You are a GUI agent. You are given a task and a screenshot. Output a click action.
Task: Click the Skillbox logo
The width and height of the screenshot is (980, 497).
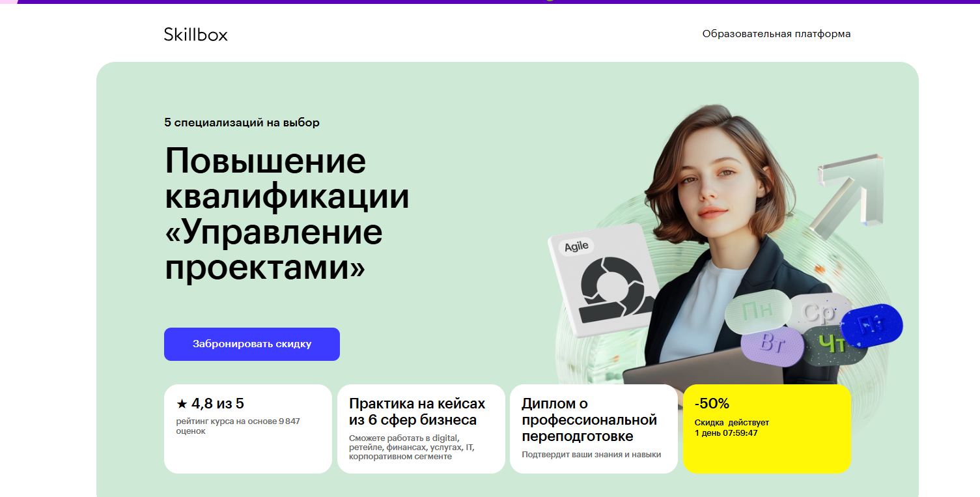(196, 35)
